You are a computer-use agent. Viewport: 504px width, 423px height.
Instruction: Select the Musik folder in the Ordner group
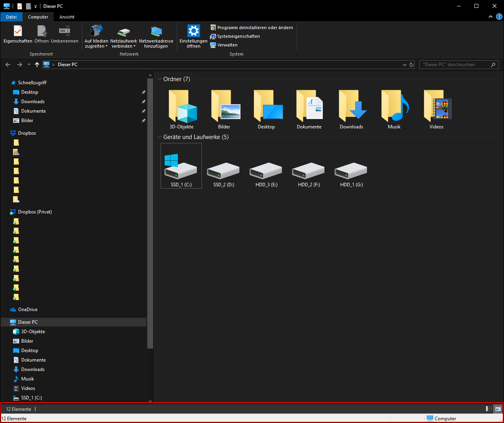point(394,109)
